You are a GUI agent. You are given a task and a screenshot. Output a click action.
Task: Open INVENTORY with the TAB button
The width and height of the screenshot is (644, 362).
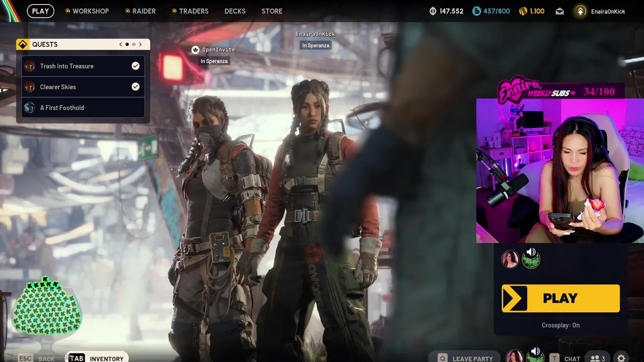click(x=97, y=358)
